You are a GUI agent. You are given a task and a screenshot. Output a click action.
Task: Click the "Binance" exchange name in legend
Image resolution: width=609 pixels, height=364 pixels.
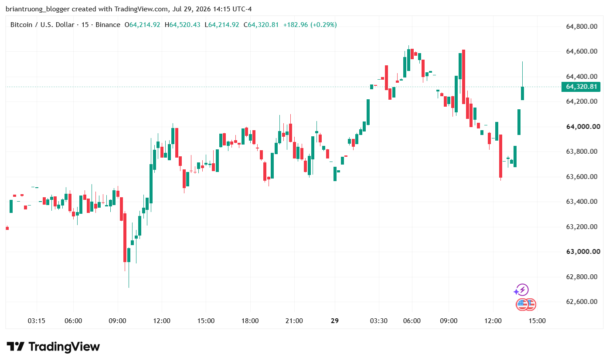pyautogui.click(x=108, y=25)
